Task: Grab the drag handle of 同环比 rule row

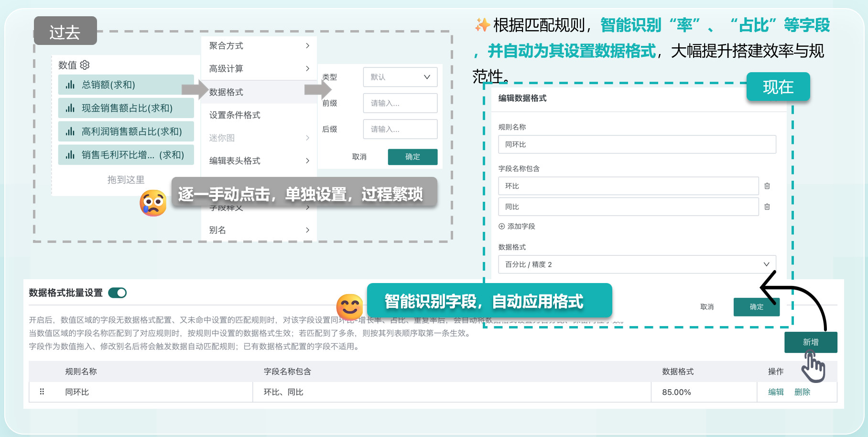Action: point(42,392)
